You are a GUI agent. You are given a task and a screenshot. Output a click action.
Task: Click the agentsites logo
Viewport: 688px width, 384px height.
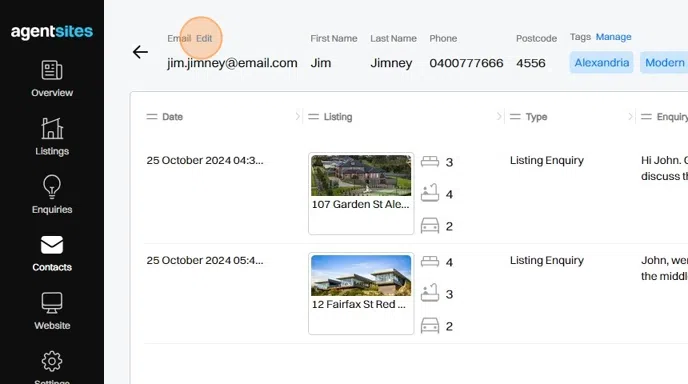click(52, 32)
